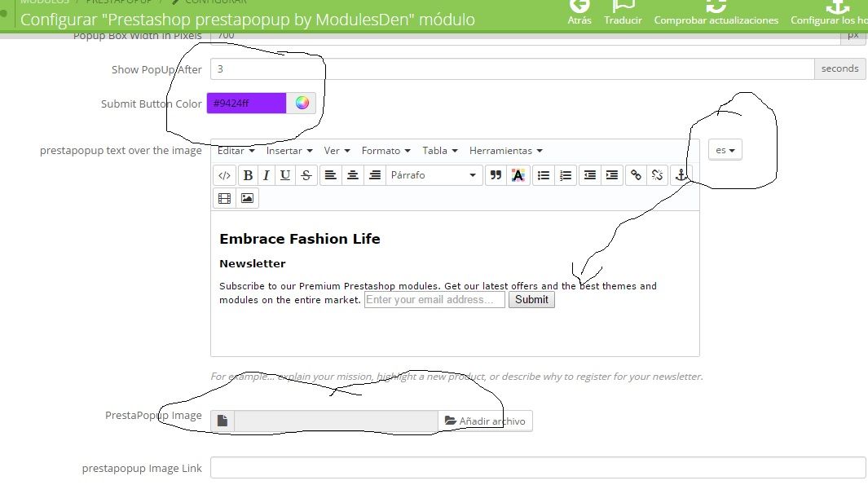Insert link in editor

click(636, 175)
